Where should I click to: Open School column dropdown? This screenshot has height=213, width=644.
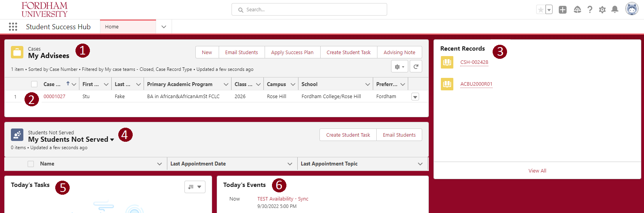pos(368,84)
